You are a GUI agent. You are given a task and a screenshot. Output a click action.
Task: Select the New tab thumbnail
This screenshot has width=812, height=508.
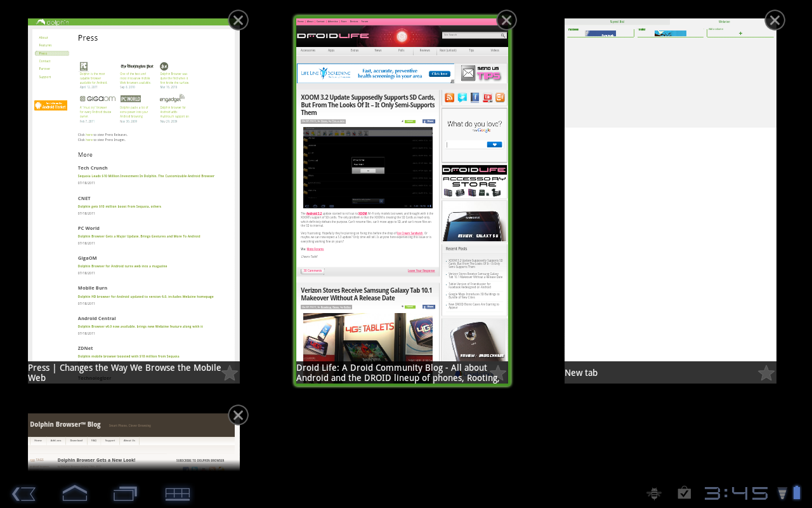[x=670, y=190]
